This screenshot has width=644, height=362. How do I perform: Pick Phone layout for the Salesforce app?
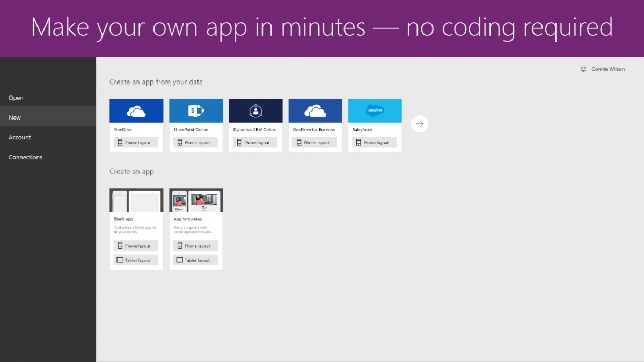pos(375,142)
